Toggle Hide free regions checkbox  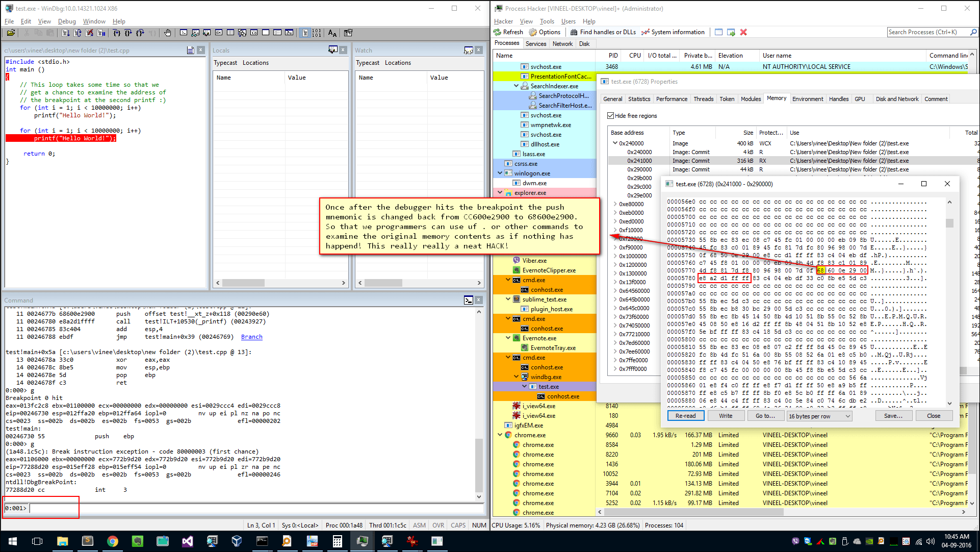(x=610, y=115)
